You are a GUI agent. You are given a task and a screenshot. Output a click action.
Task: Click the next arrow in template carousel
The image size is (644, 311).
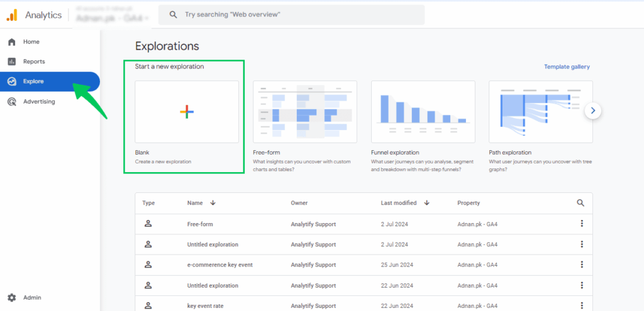pyautogui.click(x=593, y=111)
